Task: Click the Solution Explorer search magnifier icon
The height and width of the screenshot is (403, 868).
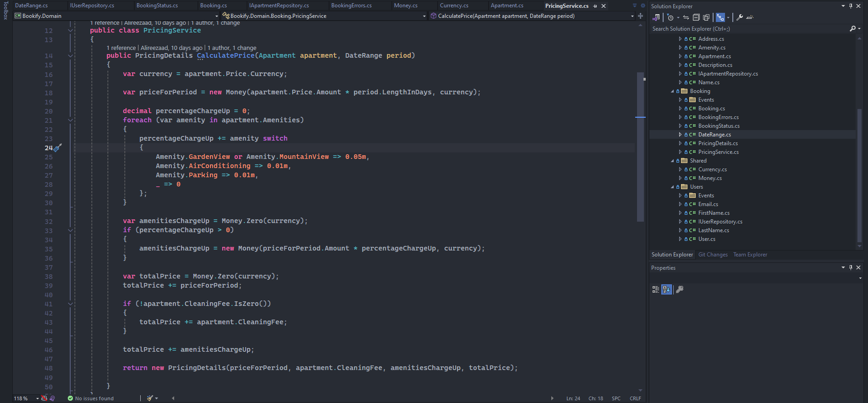Action: [852, 28]
